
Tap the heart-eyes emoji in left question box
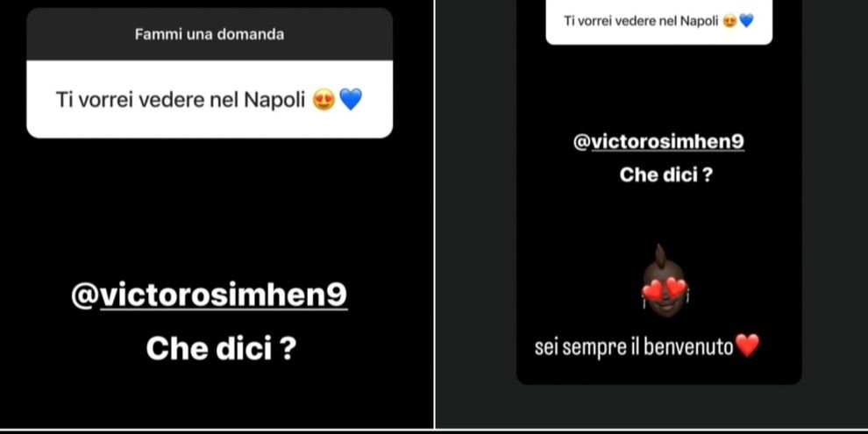coord(324,100)
